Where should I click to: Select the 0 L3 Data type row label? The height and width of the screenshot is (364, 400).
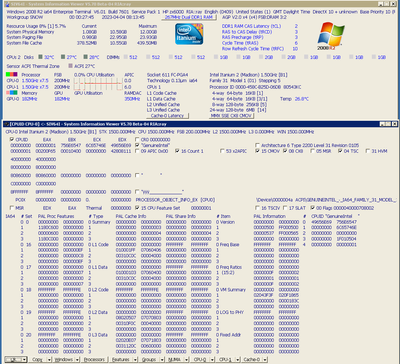[x=98, y=335]
